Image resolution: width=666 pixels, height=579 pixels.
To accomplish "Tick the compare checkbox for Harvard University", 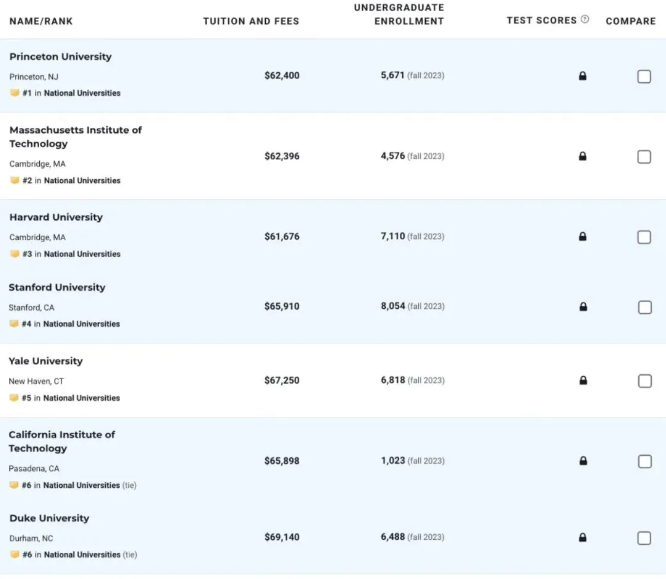I will click(644, 237).
